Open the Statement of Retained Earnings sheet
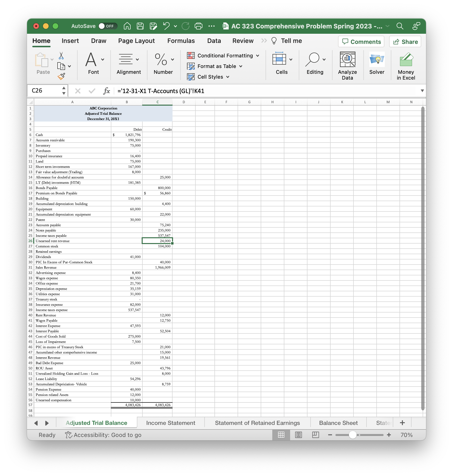Image resolution: width=453 pixels, height=476 pixels. click(257, 423)
